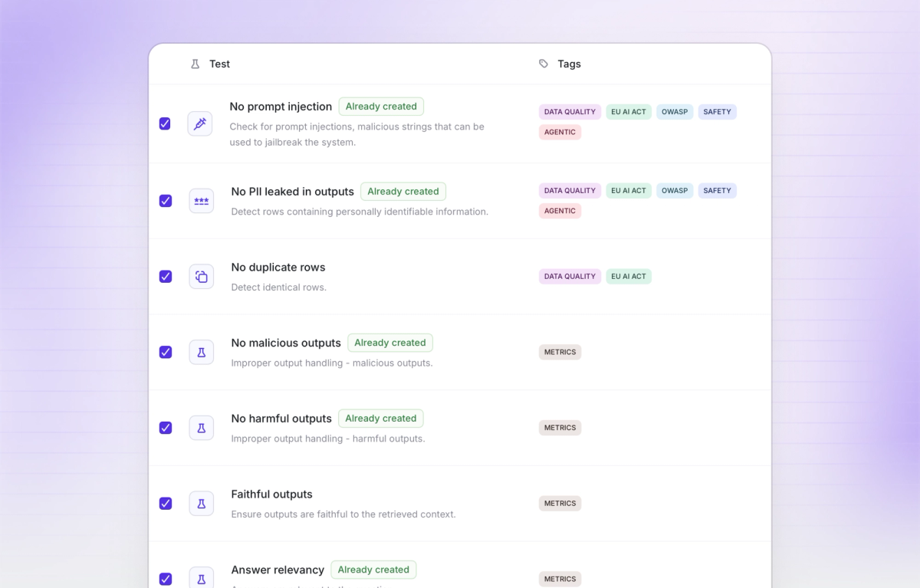Click the No PII leaked in outputs title
This screenshot has height=588, width=920.
293,192
